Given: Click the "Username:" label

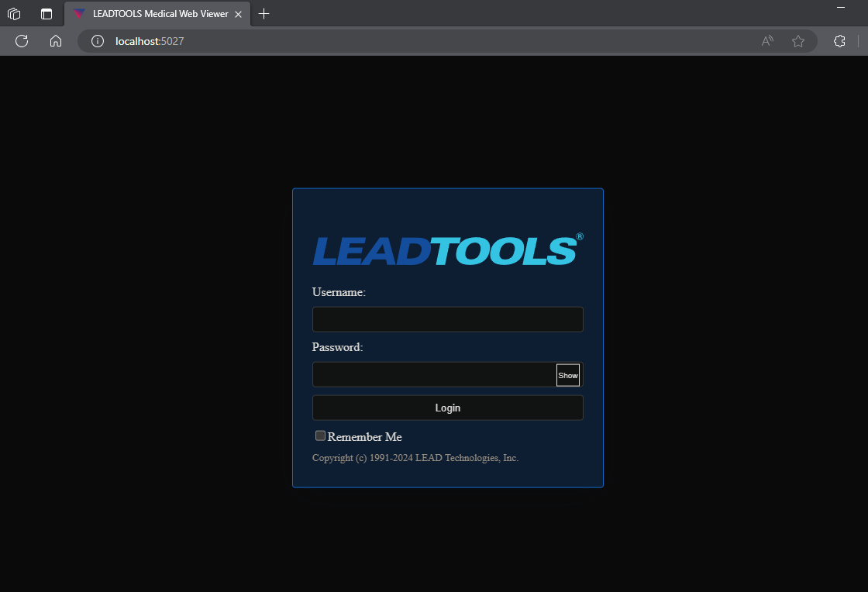Looking at the screenshot, I should [339, 292].
